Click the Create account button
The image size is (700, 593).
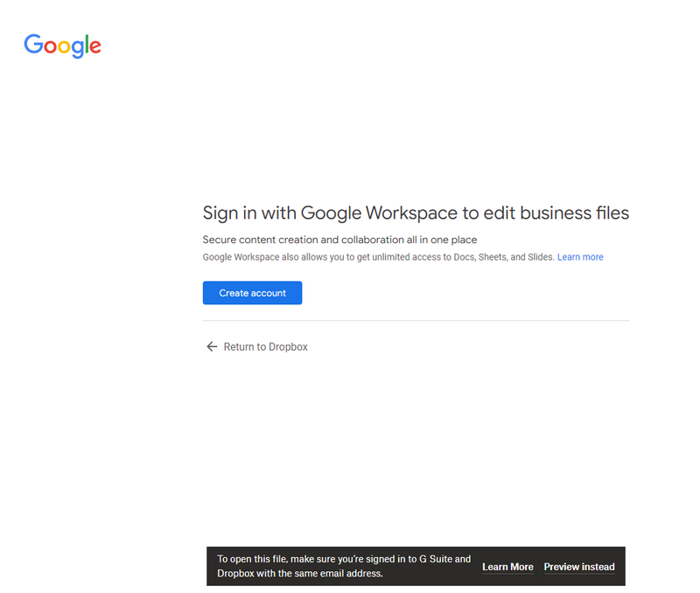[252, 293]
